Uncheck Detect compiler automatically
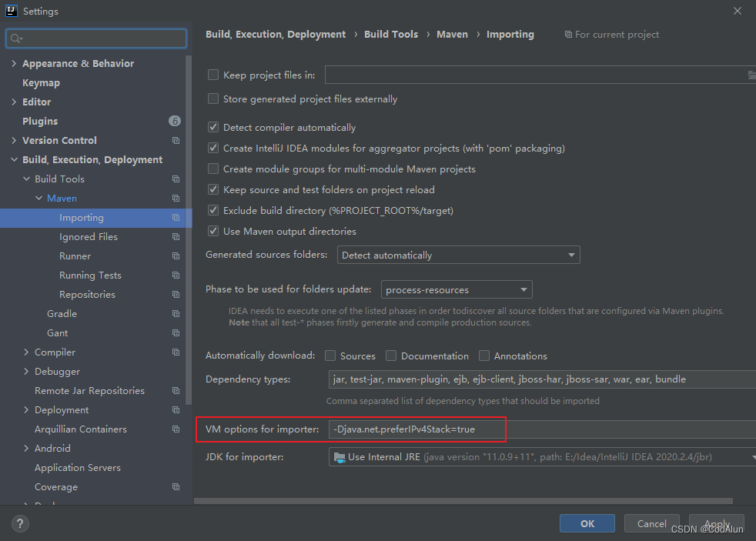The width and height of the screenshot is (756, 541). click(x=212, y=127)
